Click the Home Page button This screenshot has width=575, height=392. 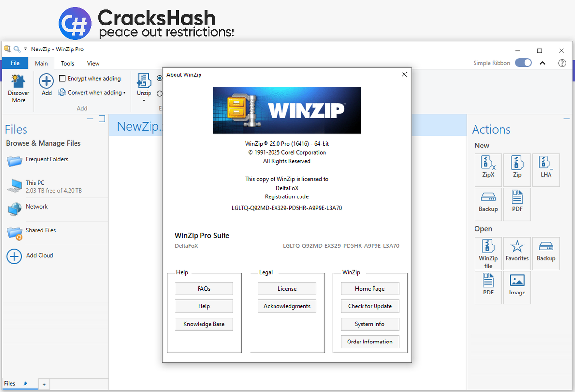[370, 289]
